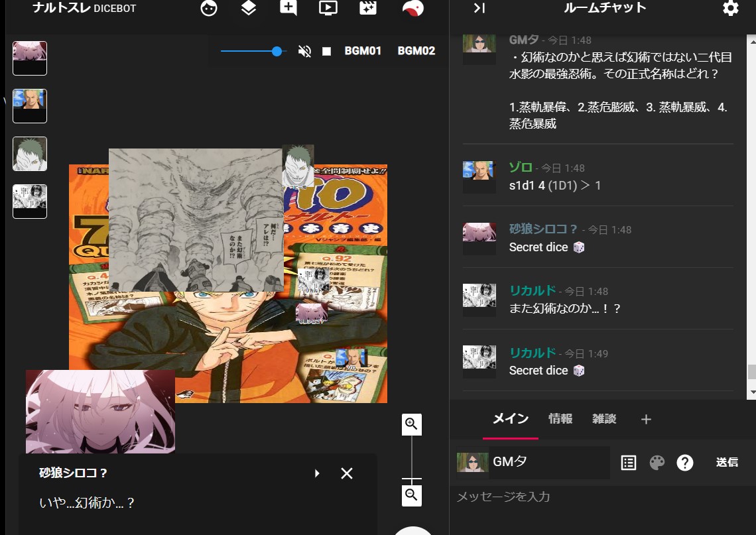This screenshot has width=756, height=535.
Task: Zoom in the map view
Action: (x=411, y=424)
